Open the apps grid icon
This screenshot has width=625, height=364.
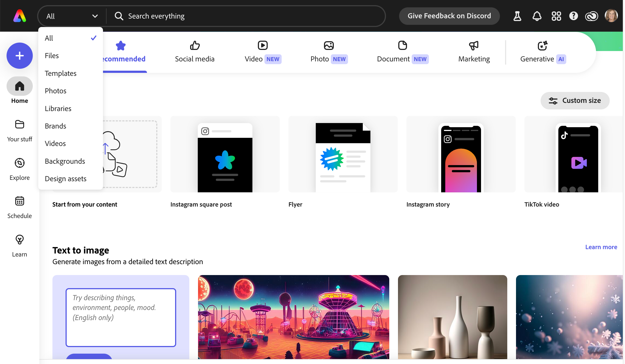pyautogui.click(x=556, y=16)
